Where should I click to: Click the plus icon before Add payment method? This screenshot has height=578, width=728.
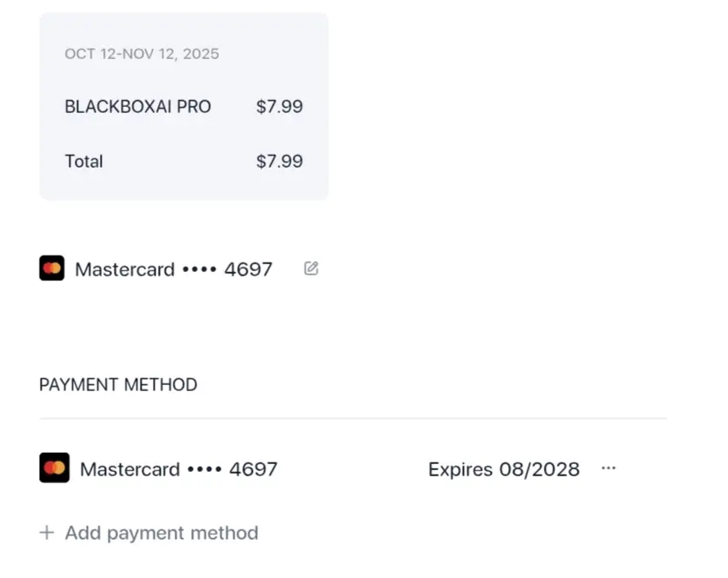point(46,533)
